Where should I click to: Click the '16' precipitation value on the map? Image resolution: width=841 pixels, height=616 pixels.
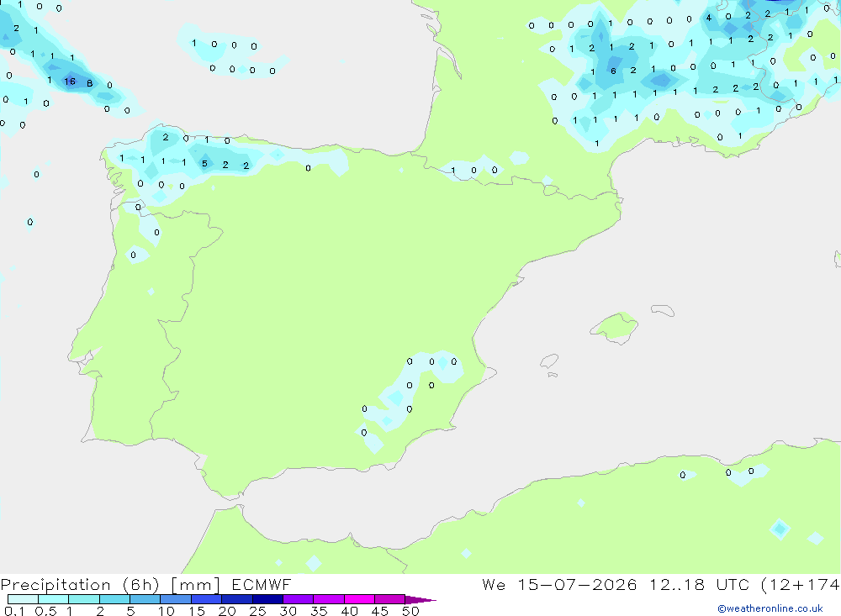70,82
